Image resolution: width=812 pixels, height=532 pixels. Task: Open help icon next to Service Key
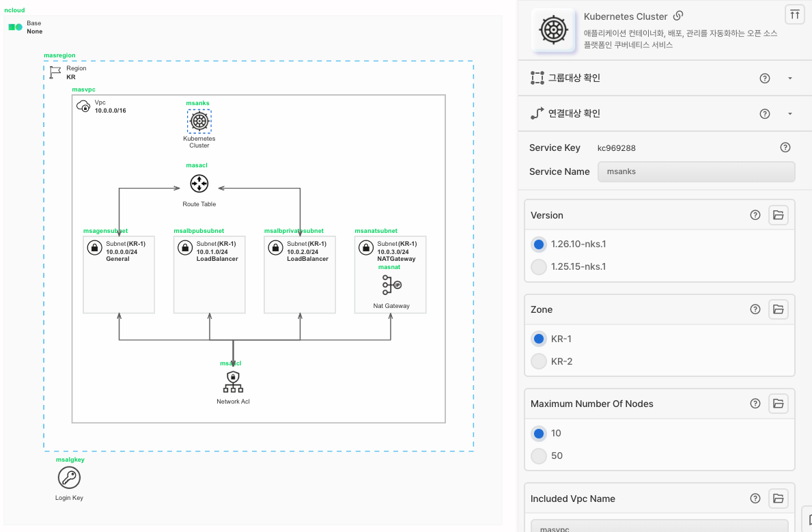pos(785,148)
